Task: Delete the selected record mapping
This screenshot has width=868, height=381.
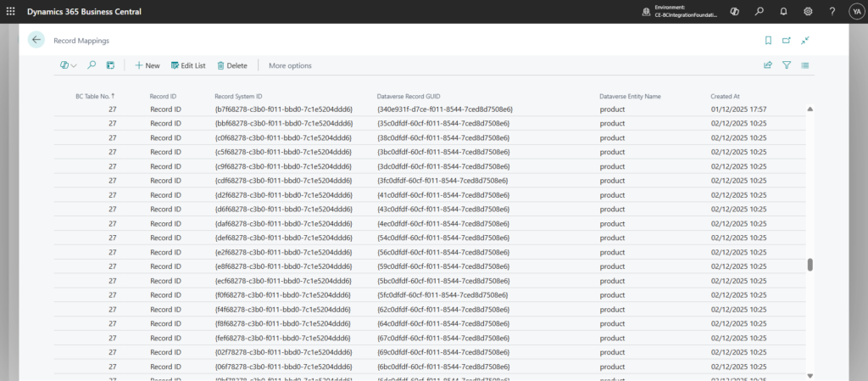Action: (x=232, y=65)
